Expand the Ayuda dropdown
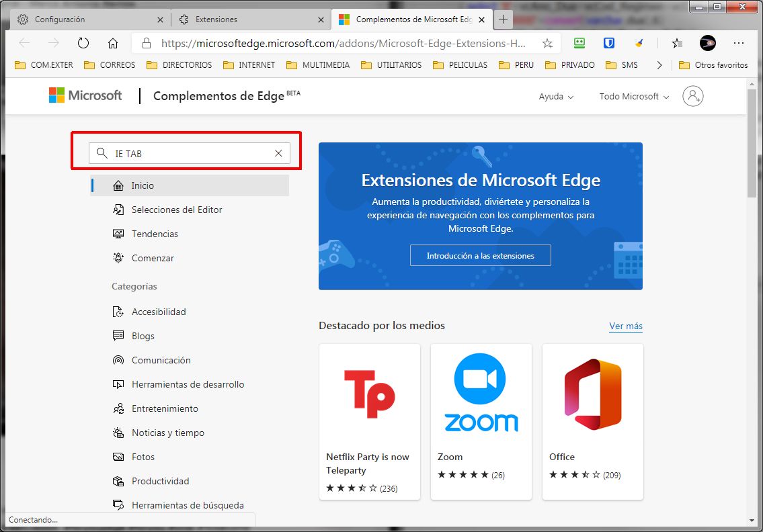The width and height of the screenshot is (763, 532). 556,96
